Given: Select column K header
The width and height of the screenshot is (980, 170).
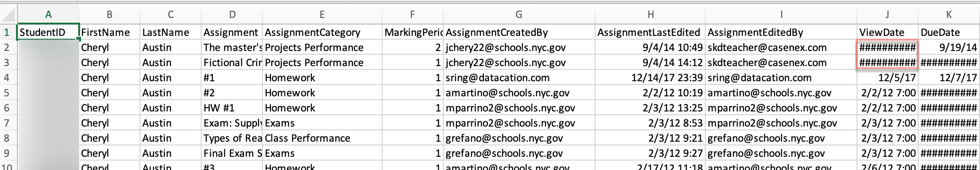Looking at the screenshot, I should pos(949,15).
